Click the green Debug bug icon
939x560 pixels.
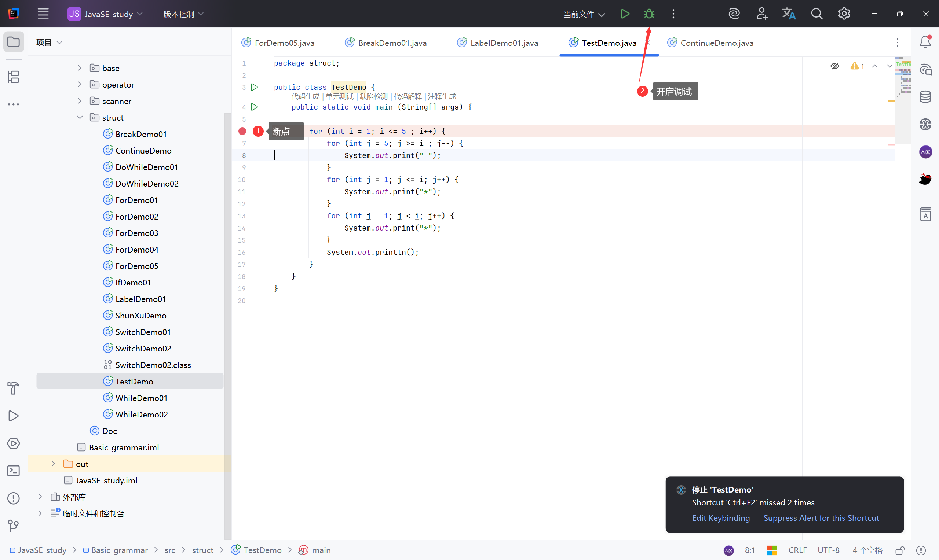(649, 14)
